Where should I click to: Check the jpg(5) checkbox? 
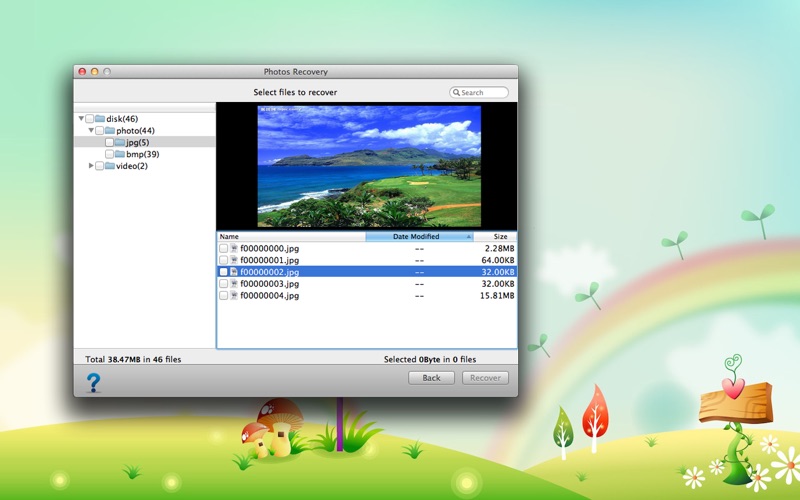tap(109, 142)
